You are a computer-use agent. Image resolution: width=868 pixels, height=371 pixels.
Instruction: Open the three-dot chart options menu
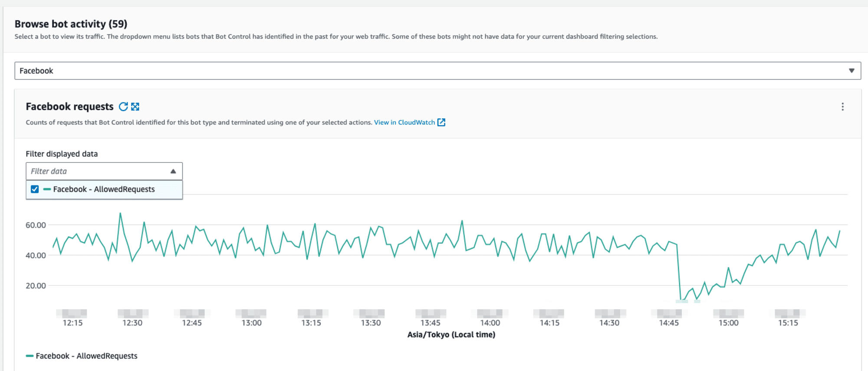[x=842, y=107]
